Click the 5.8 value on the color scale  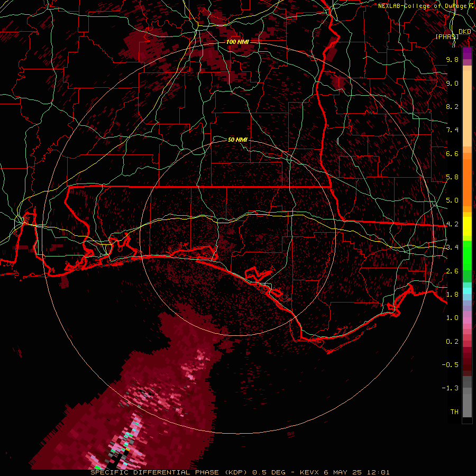[x=452, y=177]
